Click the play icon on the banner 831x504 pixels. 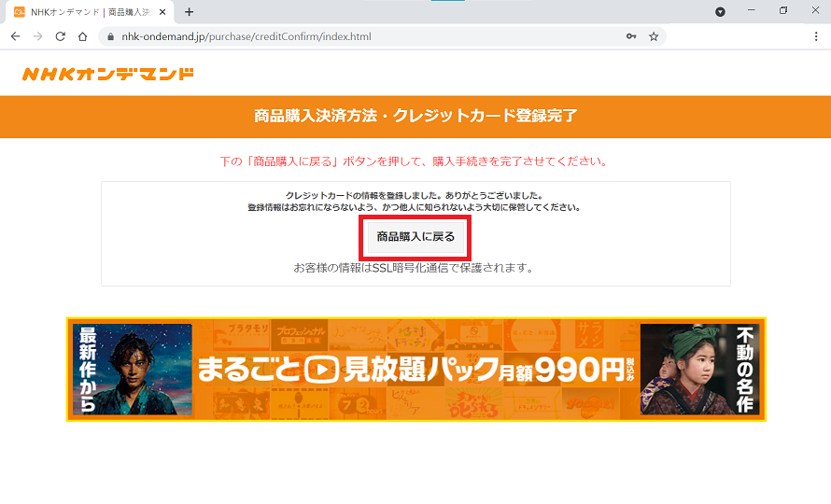coord(321,370)
